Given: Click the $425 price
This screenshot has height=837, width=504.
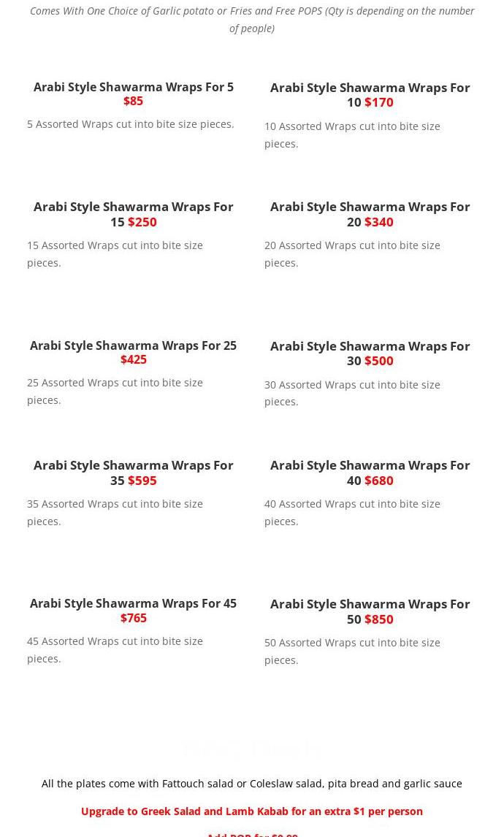Looking at the screenshot, I should point(134,359).
